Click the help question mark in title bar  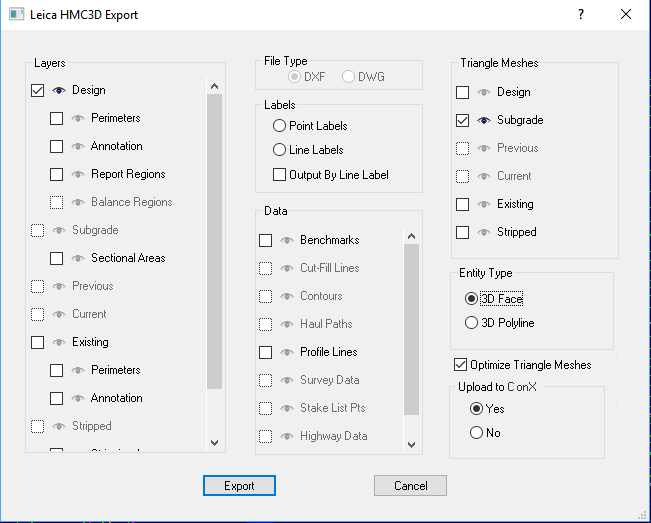click(x=581, y=14)
